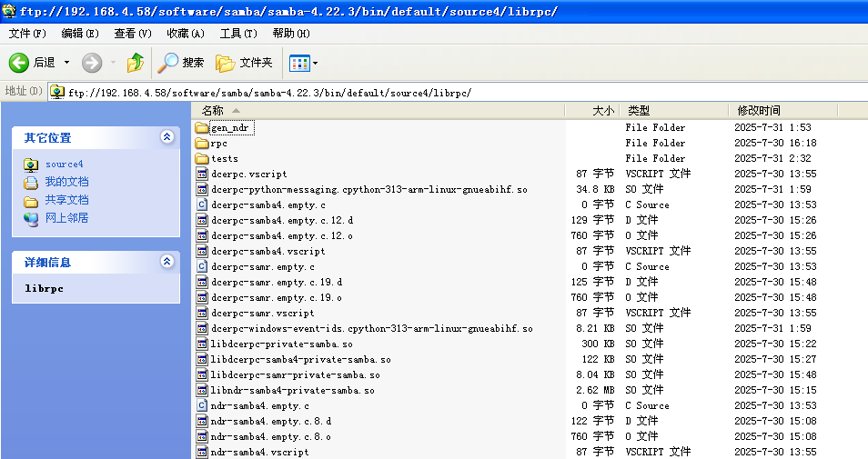
Task: Click the 我的文档 folder icon
Action: [x=31, y=183]
